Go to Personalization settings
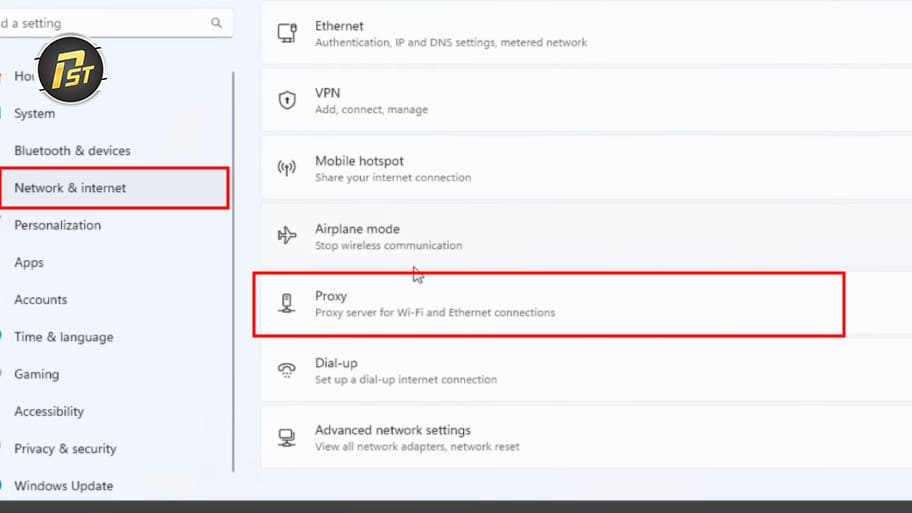This screenshot has width=912, height=513. click(x=58, y=225)
